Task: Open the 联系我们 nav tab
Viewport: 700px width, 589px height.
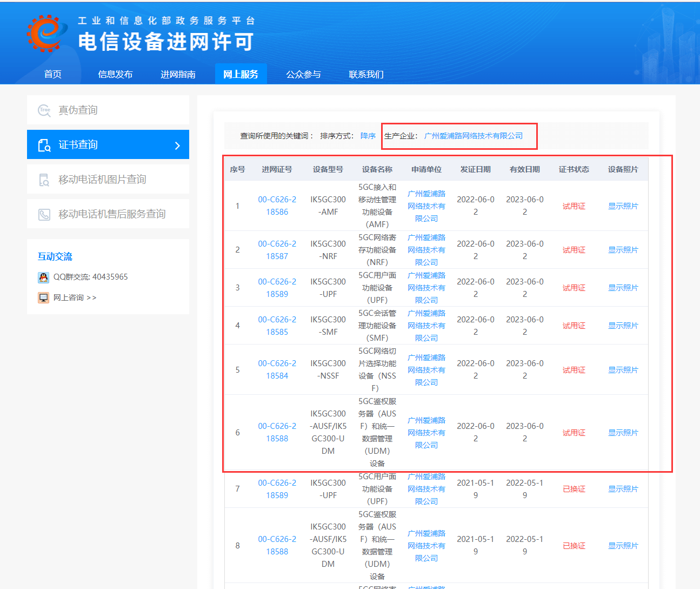Action: click(366, 74)
